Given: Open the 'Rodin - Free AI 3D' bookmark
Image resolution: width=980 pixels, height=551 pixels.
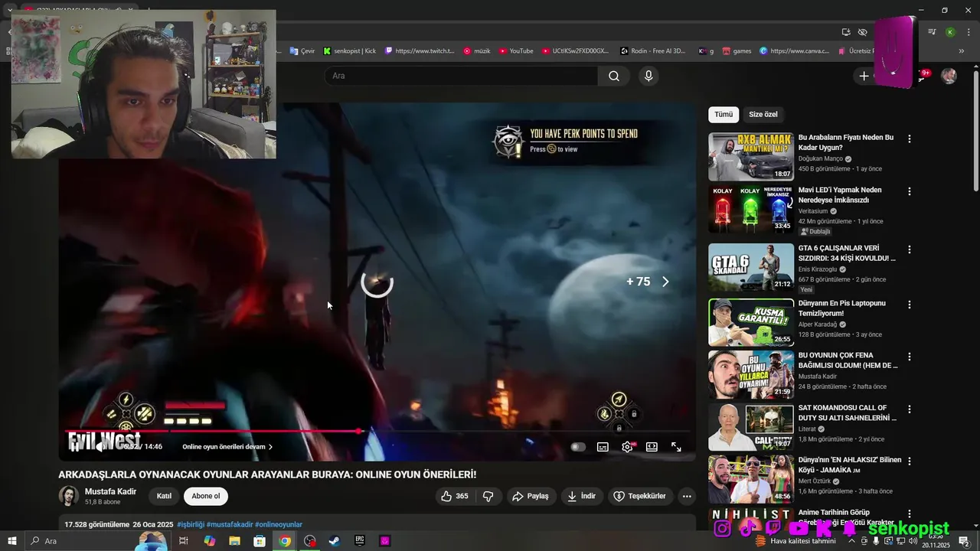Looking at the screenshot, I should point(652,51).
